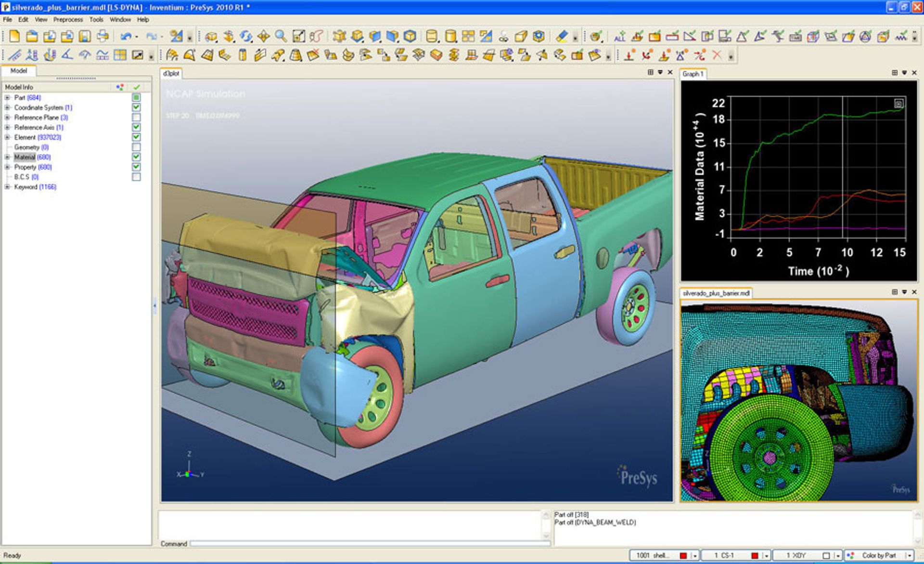Expand the Reference Plane tree node
The image size is (924, 564).
pos(7,118)
